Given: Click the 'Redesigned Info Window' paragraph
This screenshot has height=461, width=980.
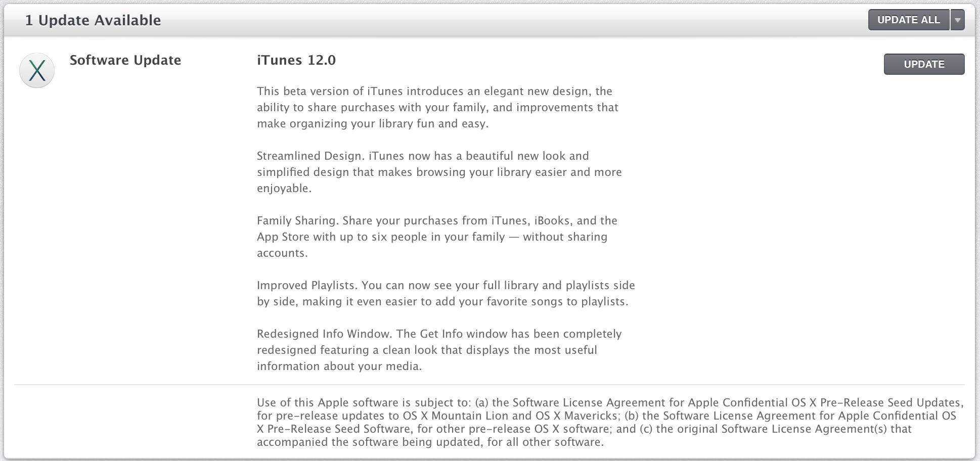Looking at the screenshot, I should click(439, 350).
